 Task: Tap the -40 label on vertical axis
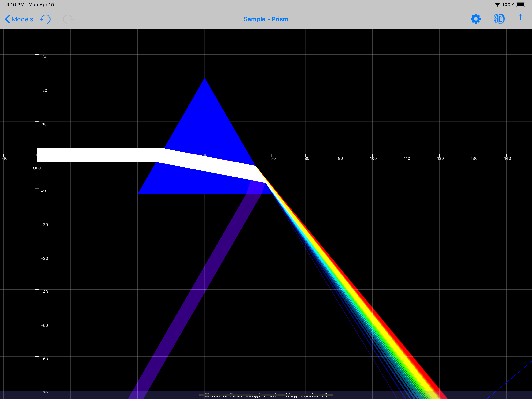(x=44, y=292)
